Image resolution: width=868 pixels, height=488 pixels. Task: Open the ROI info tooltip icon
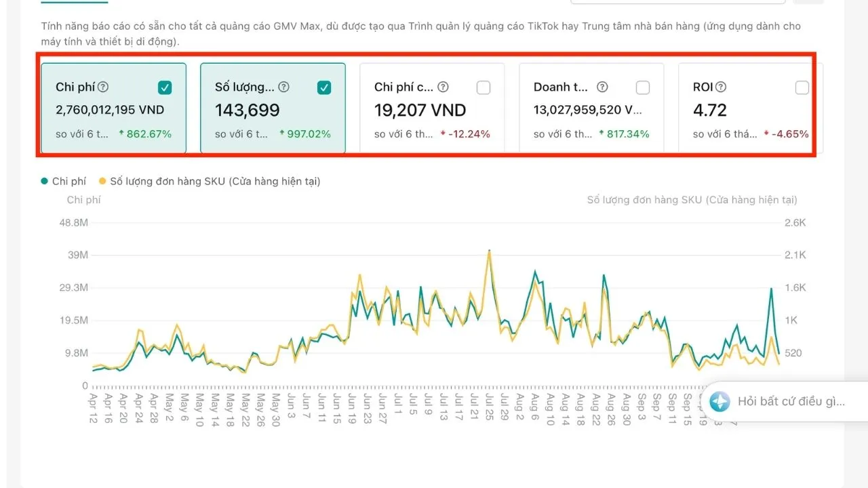click(721, 87)
